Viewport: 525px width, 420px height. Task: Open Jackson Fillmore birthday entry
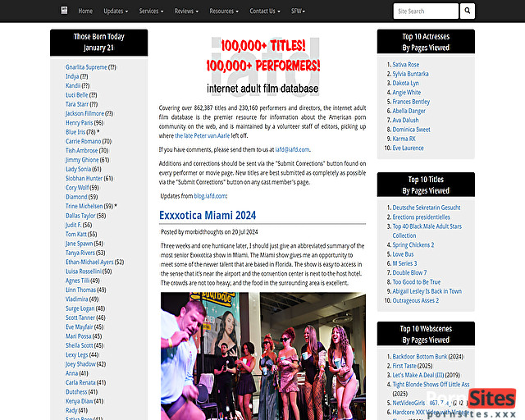click(x=84, y=113)
